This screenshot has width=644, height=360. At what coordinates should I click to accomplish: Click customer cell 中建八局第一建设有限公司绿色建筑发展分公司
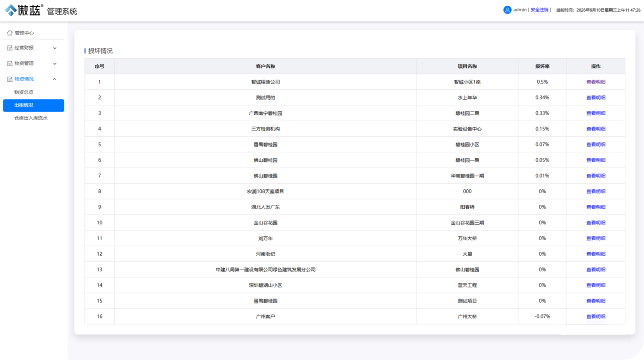coord(265,270)
